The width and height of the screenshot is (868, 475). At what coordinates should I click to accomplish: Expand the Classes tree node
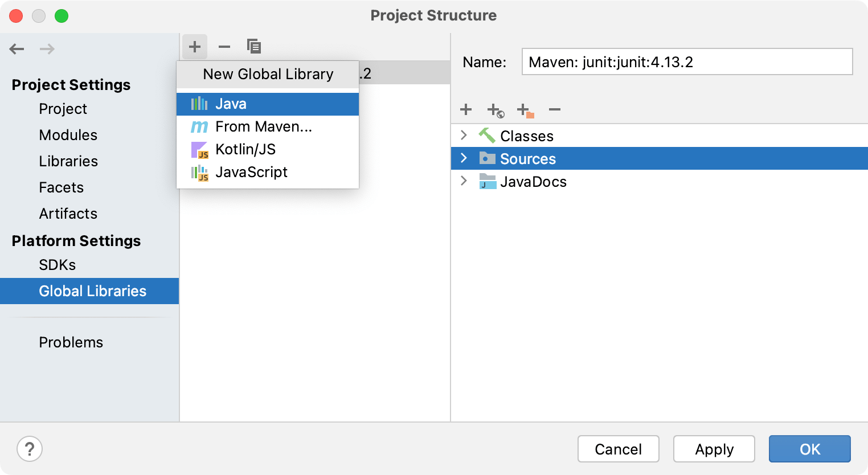[464, 136]
